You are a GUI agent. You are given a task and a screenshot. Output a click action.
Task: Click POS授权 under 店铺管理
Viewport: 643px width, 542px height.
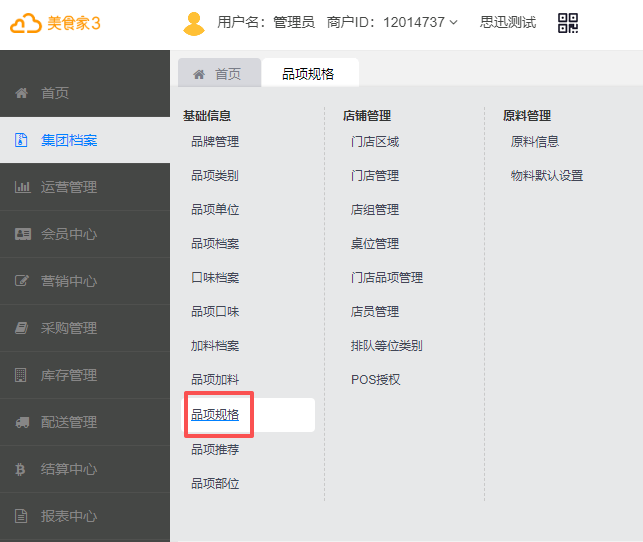(375, 380)
